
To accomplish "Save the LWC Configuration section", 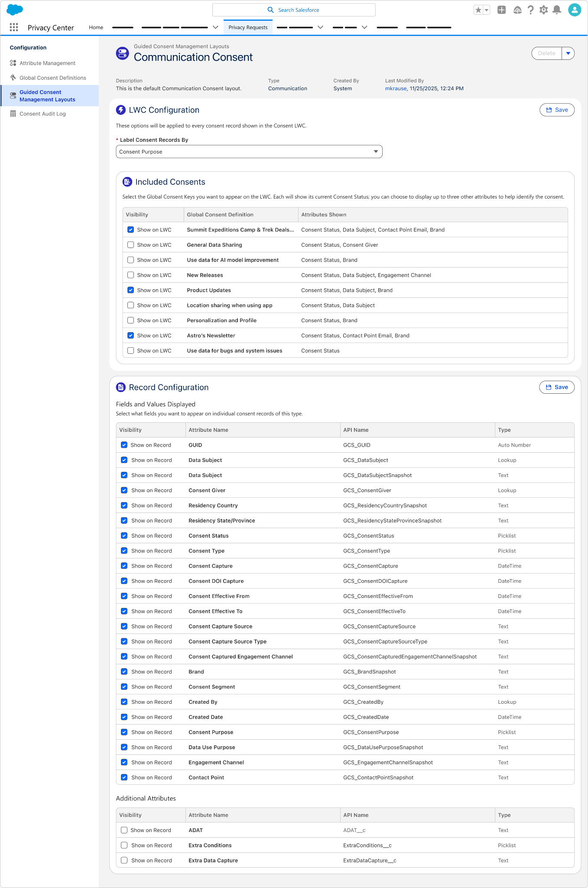I will point(557,110).
